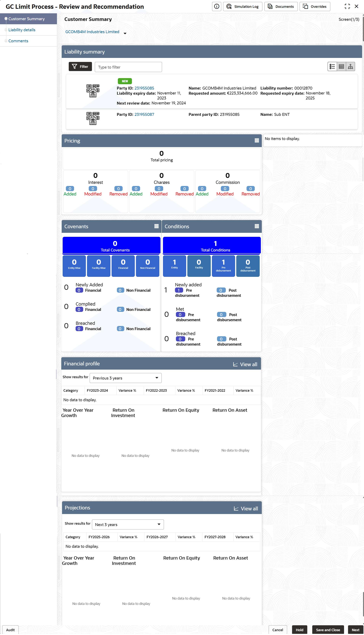Select the Non Financial covenants tile
364x635 pixels.
click(x=148, y=266)
